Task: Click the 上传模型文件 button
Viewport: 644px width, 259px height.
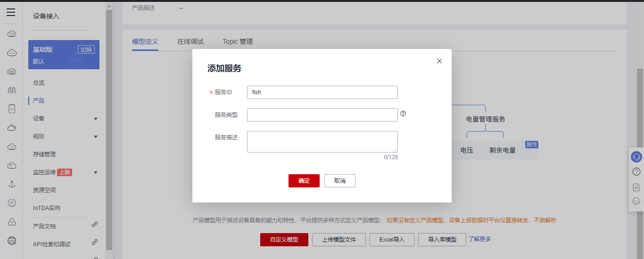Action: click(x=339, y=239)
